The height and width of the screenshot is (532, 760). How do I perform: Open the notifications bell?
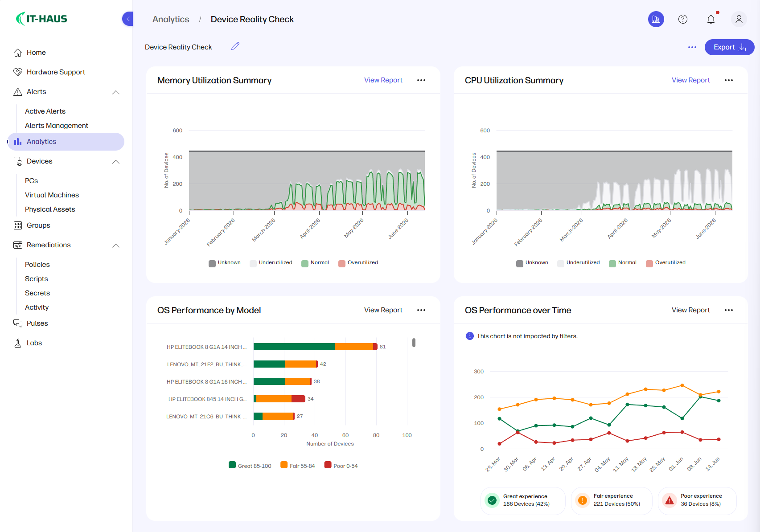(x=711, y=19)
